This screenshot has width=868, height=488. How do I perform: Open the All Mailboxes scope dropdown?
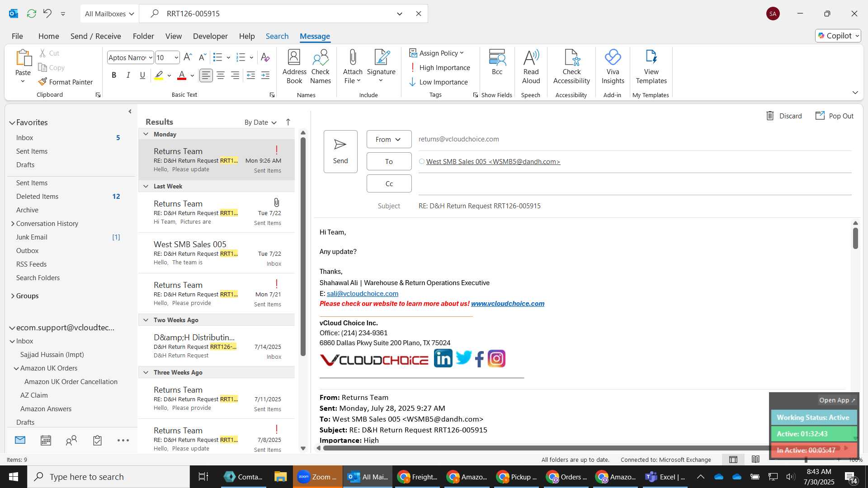[x=110, y=14]
